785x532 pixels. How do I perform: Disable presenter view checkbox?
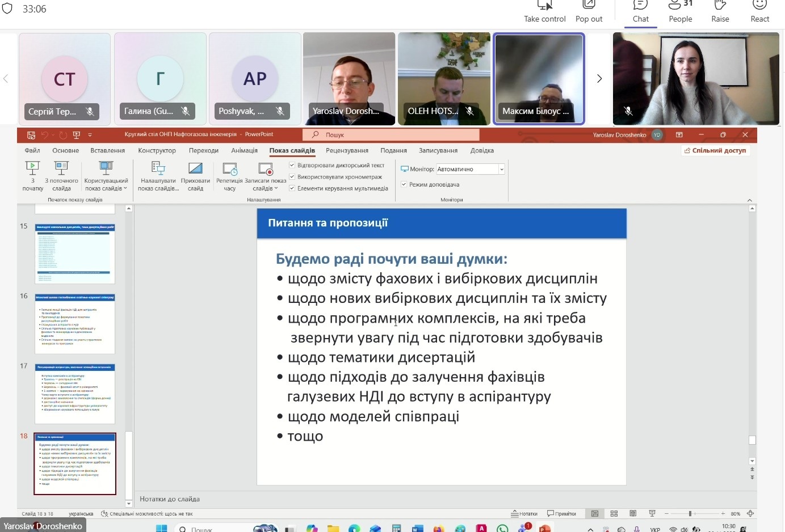pyautogui.click(x=404, y=184)
